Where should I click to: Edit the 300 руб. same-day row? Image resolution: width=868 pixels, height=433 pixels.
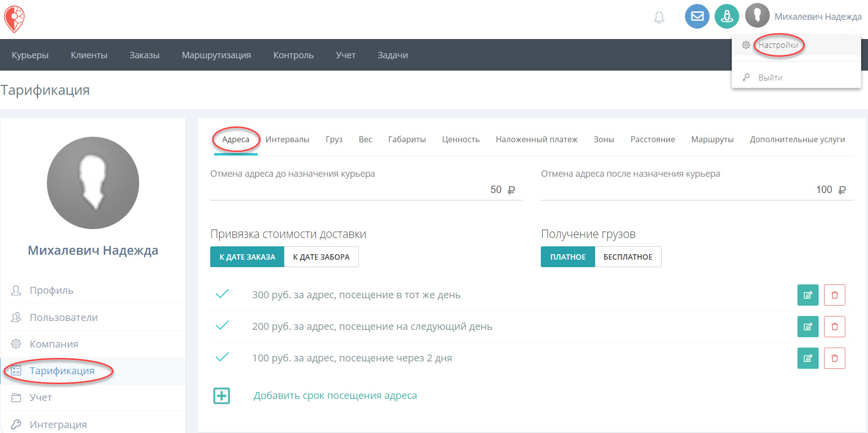[x=808, y=295]
